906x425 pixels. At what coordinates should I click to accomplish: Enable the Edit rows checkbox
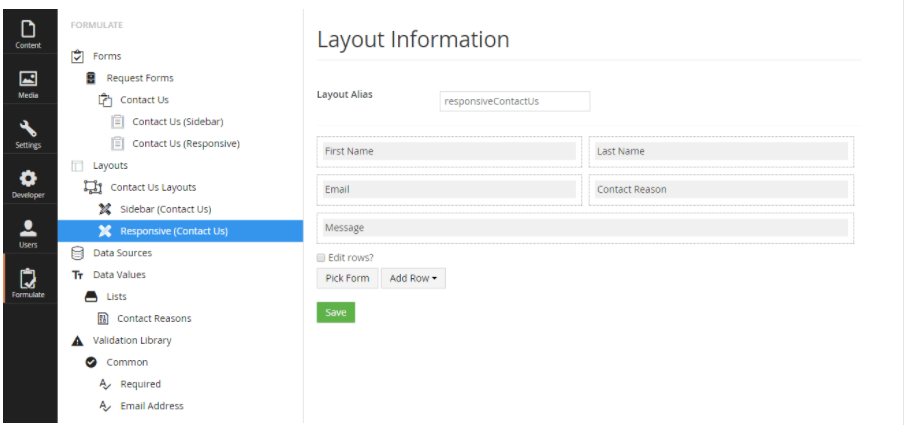[321, 258]
